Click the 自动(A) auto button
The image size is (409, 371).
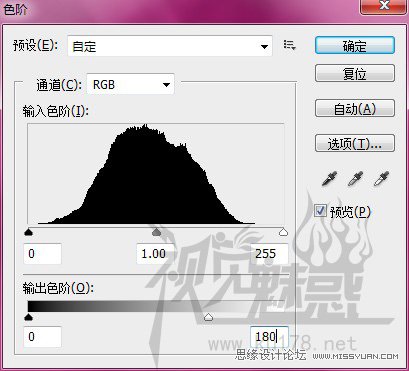(355, 108)
